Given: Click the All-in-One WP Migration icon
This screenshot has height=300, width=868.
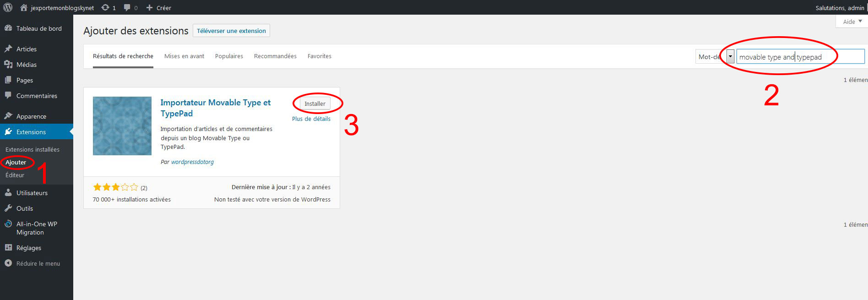Looking at the screenshot, I should click(x=8, y=224).
